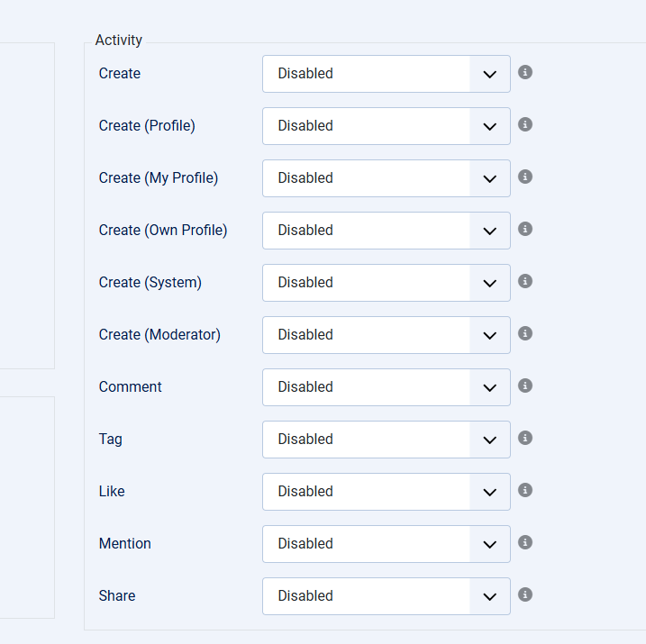Viewport: 646px width, 644px height.
Task: Click info icon beside Create (My Profile)
Action: 525,177
